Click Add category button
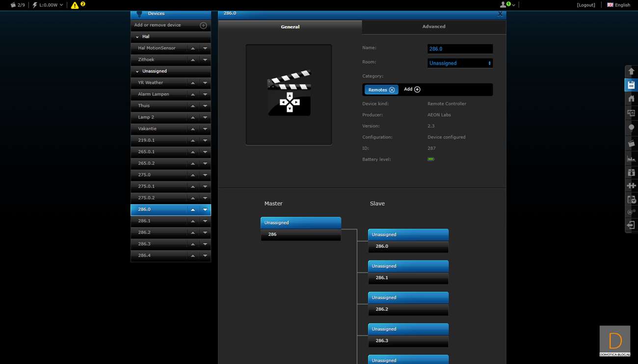 click(x=412, y=89)
